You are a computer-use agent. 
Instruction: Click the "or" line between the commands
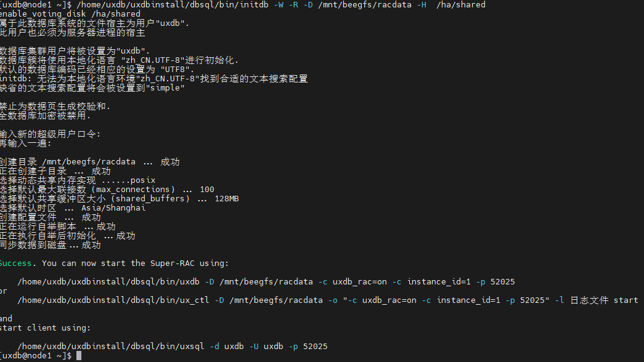point(4,291)
